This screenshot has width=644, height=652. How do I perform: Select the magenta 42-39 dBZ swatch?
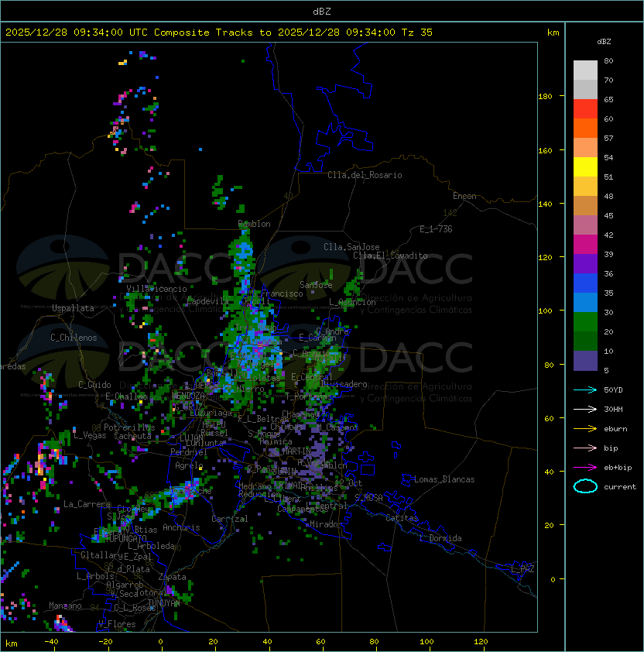[585, 245]
